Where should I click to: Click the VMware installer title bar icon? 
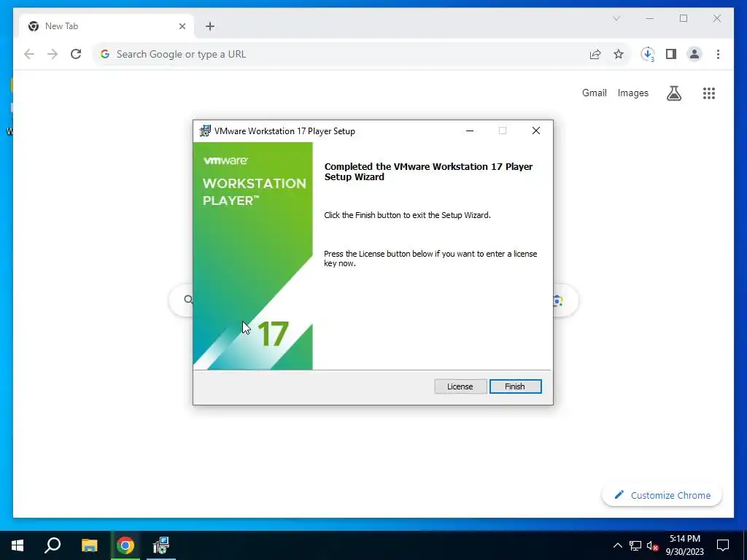205,131
